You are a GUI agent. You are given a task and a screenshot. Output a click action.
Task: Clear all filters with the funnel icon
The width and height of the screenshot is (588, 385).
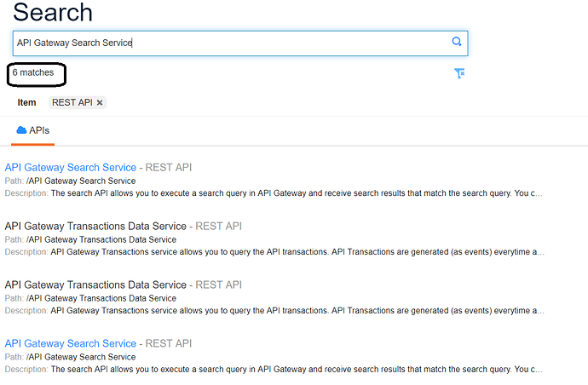(459, 73)
